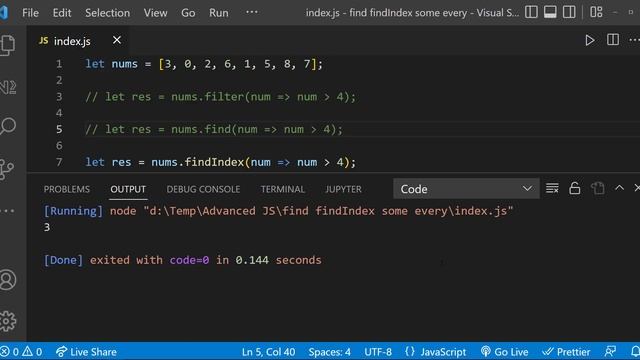Maximize panel with chevron up
640x360 pixels.
(619, 188)
